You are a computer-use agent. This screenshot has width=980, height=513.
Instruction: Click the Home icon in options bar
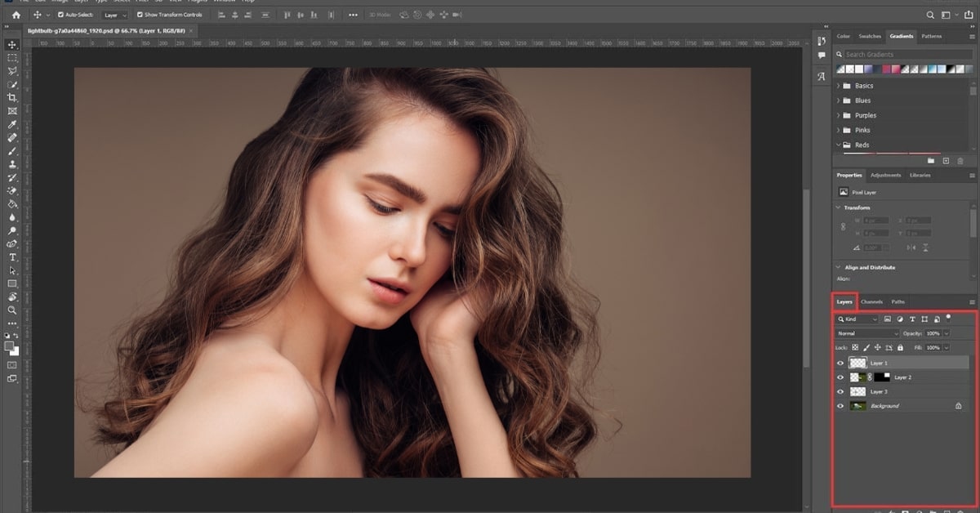coord(16,15)
